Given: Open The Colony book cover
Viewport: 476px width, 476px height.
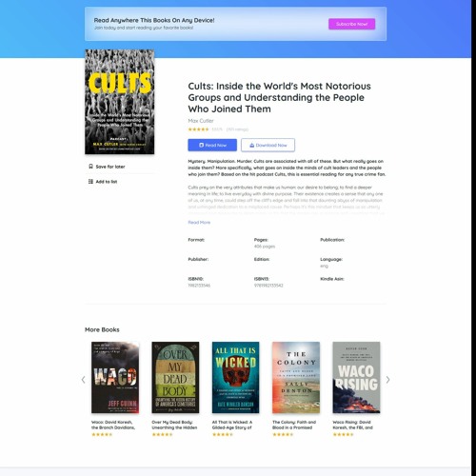Looking at the screenshot, I should 296,377.
